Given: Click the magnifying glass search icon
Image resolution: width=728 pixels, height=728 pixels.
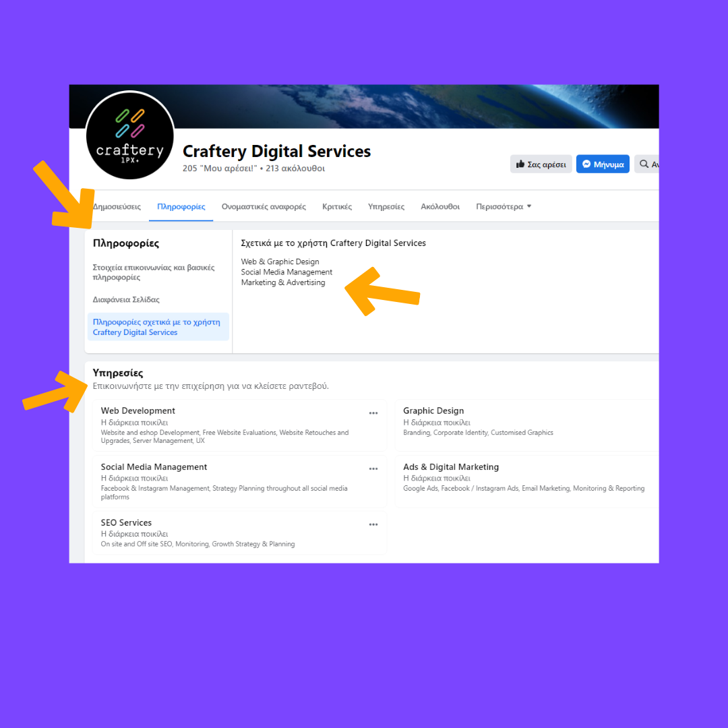Looking at the screenshot, I should point(644,164).
